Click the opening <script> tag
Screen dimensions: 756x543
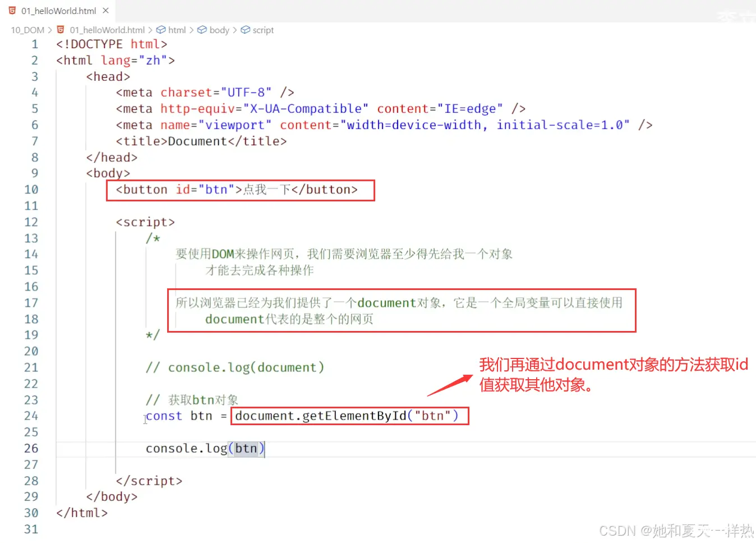145,222
